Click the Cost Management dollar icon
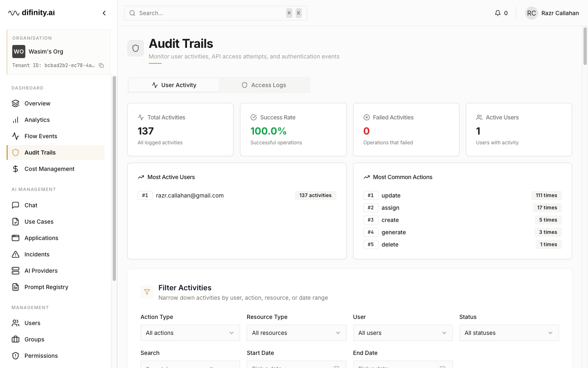This screenshot has height=368, width=588. click(x=16, y=169)
